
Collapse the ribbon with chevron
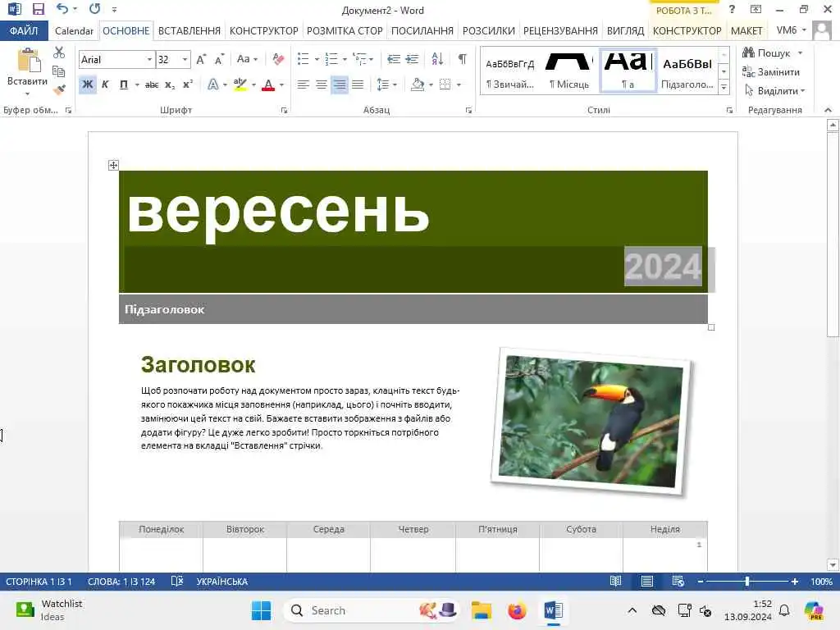tap(829, 110)
